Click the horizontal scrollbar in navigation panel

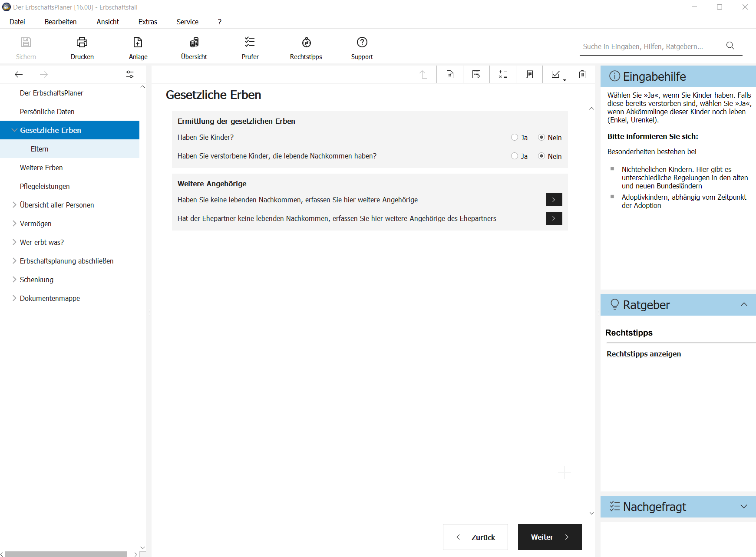pyautogui.click(x=65, y=554)
